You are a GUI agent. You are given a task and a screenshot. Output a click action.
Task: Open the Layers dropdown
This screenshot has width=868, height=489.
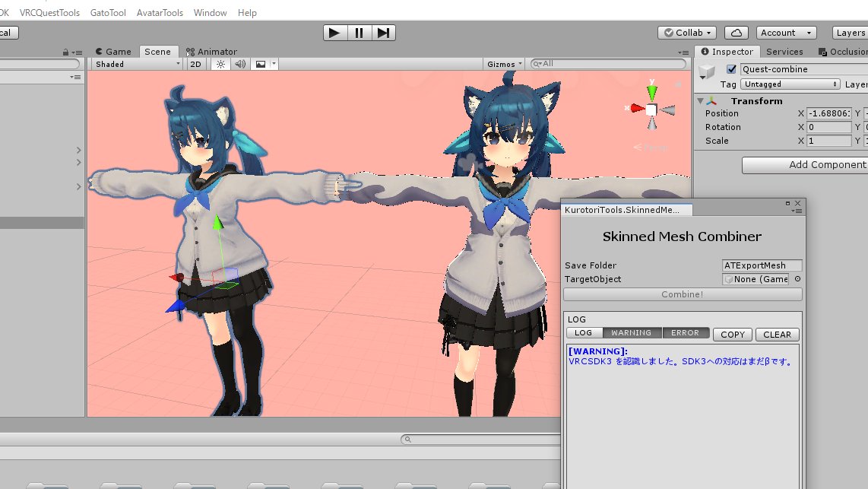coord(851,33)
